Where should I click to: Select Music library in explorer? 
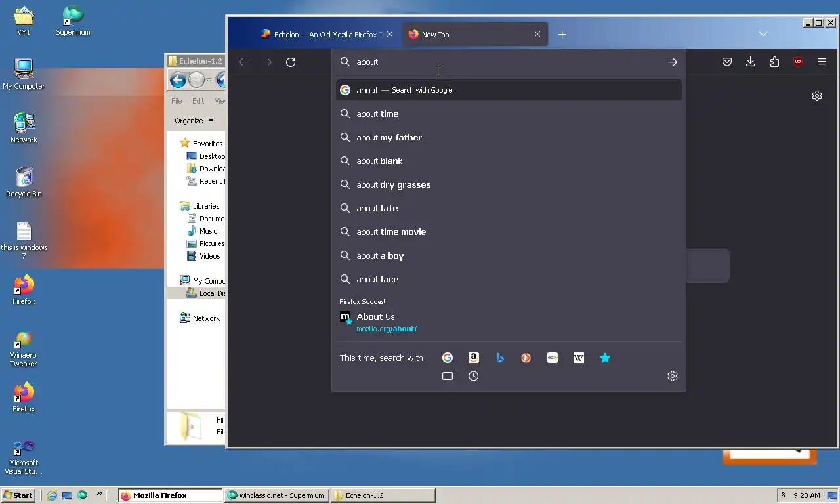pos(202,231)
